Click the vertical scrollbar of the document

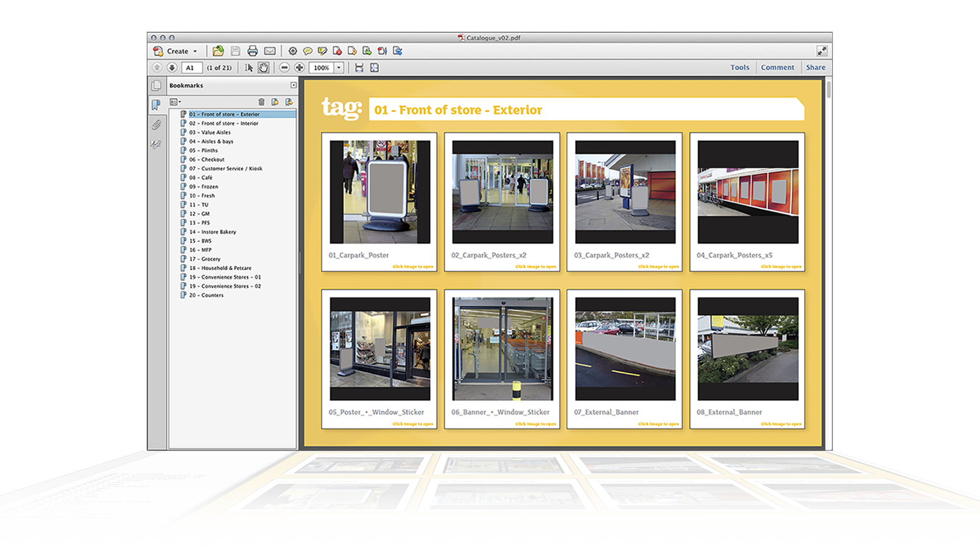point(828,89)
